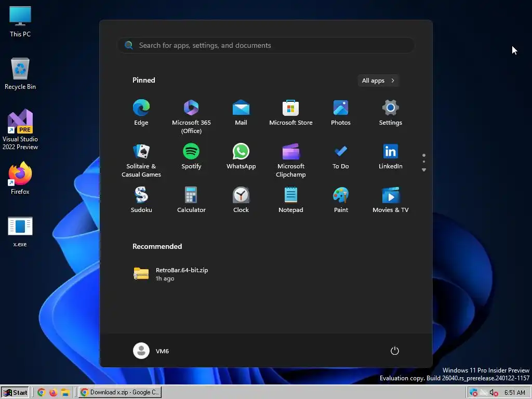
Task: Launch the Photos app
Action: pos(341,113)
